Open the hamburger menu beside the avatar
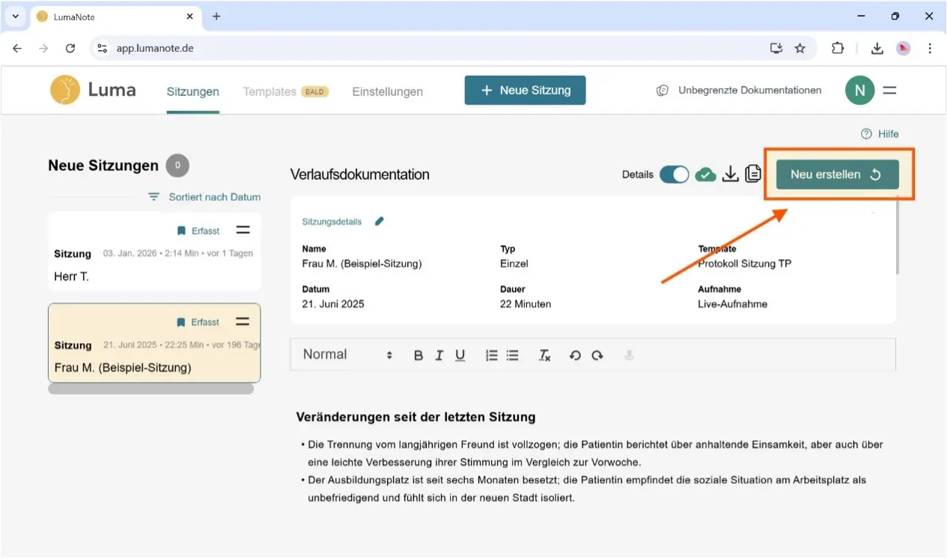947x560 pixels. 889,91
